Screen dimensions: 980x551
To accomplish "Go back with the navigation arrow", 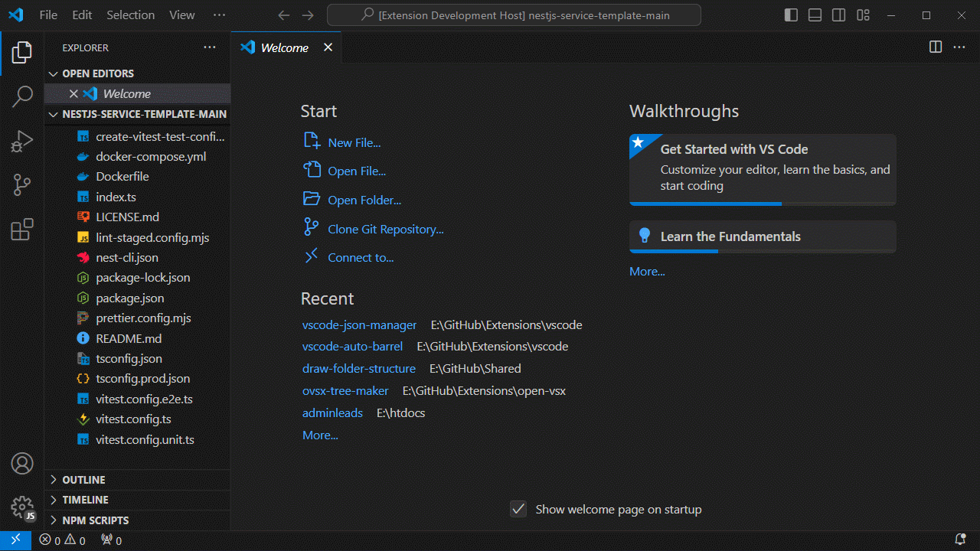I will pyautogui.click(x=284, y=15).
